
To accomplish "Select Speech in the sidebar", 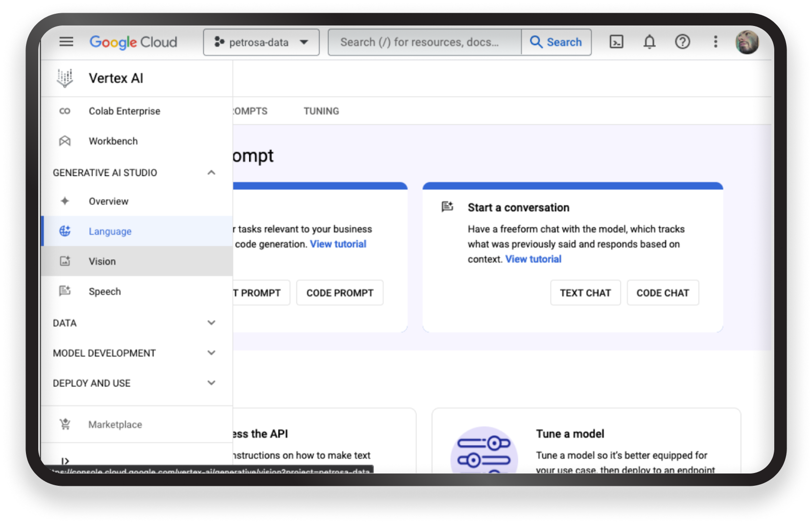I will [104, 292].
